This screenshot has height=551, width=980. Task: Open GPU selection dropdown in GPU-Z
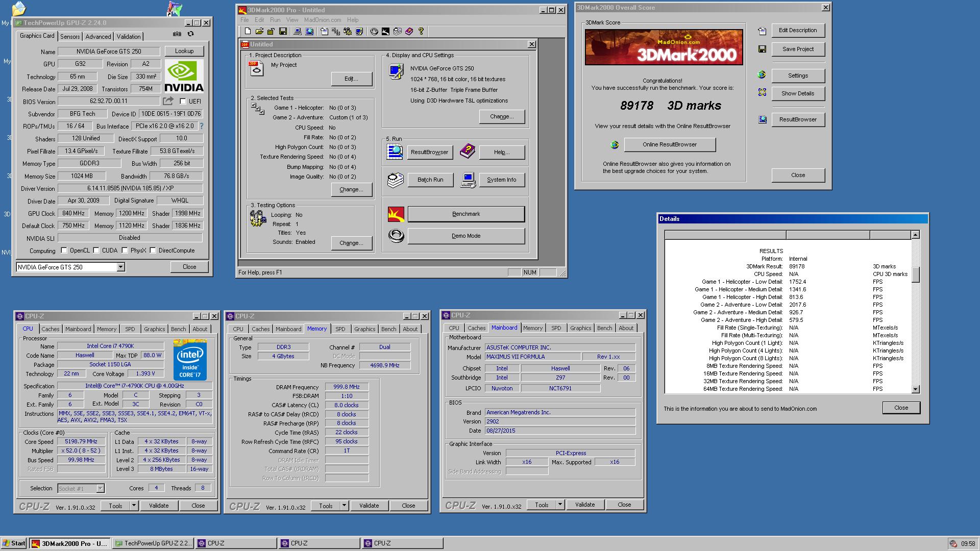120,267
